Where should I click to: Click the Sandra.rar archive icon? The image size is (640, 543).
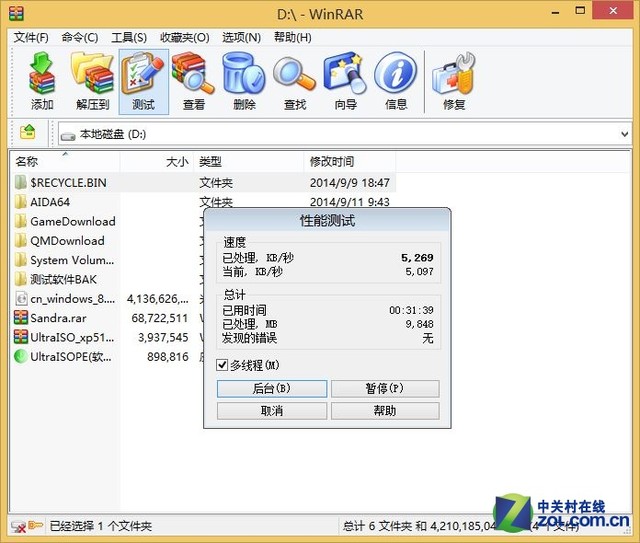(x=21, y=318)
